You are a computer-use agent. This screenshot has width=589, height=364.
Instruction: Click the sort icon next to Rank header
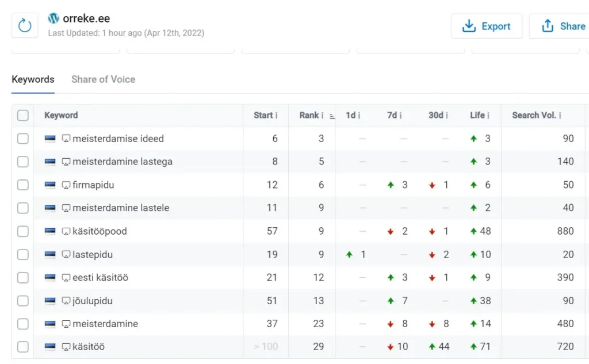332,116
